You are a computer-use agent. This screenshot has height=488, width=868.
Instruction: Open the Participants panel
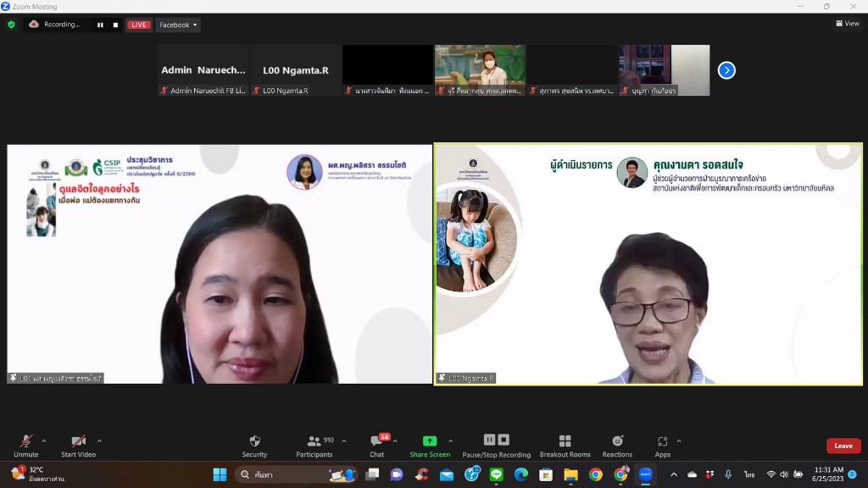tap(314, 446)
